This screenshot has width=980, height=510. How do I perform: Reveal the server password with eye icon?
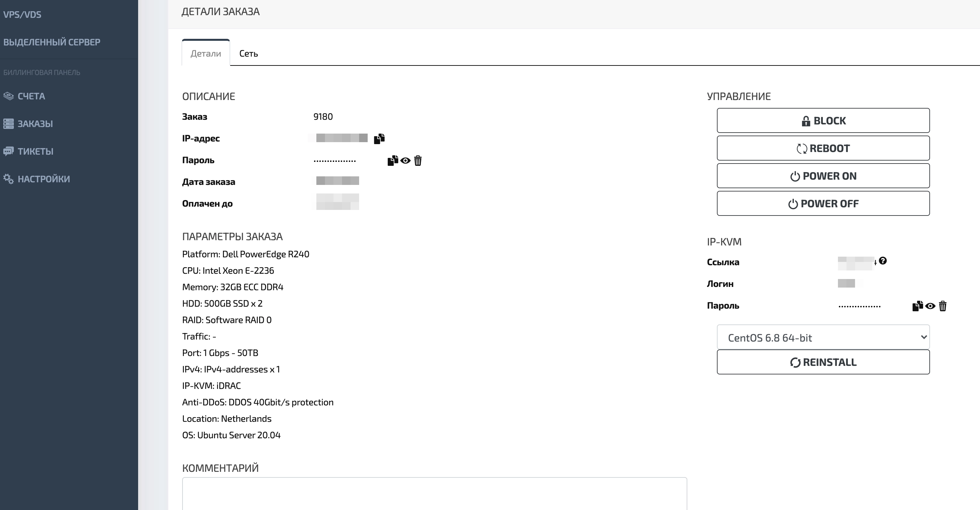tap(405, 161)
